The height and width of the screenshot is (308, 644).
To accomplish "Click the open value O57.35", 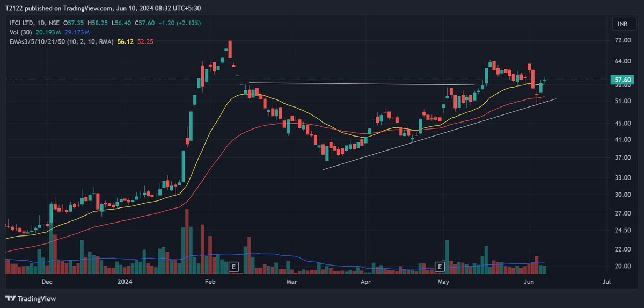I will (x=74, y=24).
